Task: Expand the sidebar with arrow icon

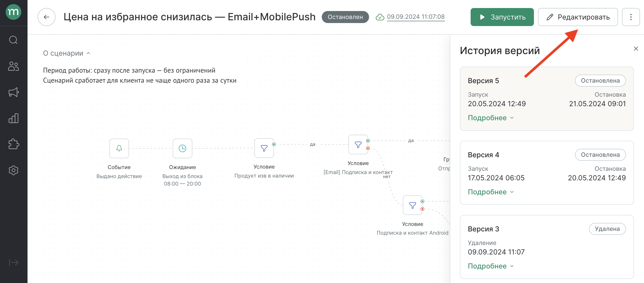Action: pos(14,262)
